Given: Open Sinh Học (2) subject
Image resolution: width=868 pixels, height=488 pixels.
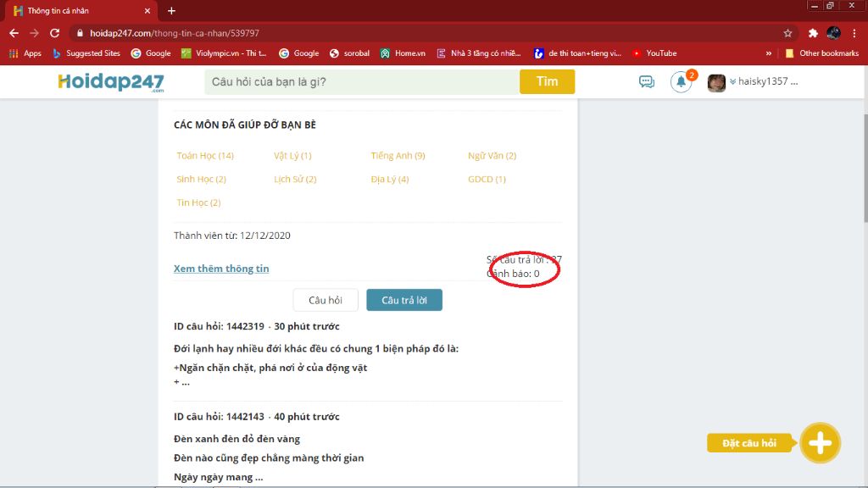Looking at the screenshot, I should tap(202, 179).
